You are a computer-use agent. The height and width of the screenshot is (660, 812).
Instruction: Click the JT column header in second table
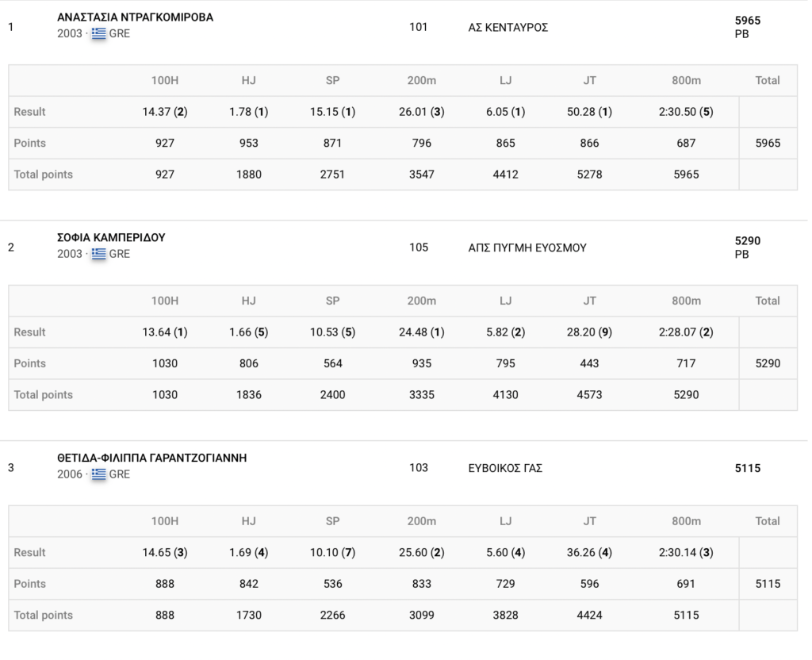tap(589, 301)
